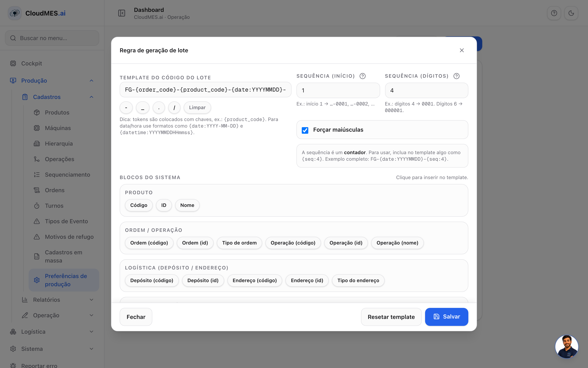This screenshot has width=588, height=368.
Task: Click the Tipos de Evento warning icon
Action: point(37,221)
